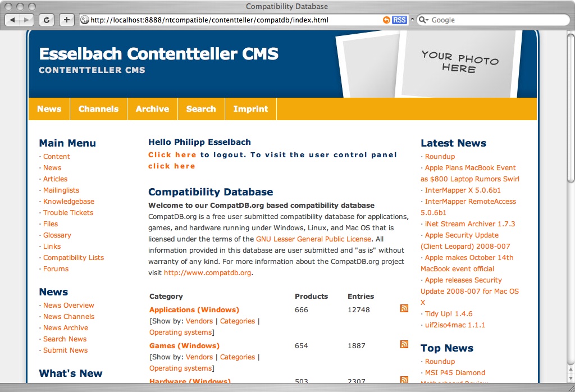
Task: Click here to logout
Action: pyautogui.click(x=172, y=155)
